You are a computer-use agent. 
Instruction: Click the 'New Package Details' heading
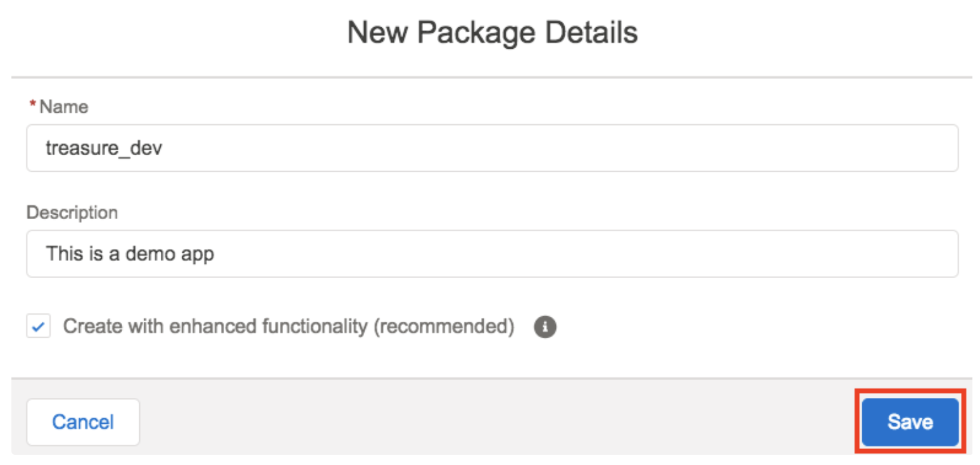492,32
